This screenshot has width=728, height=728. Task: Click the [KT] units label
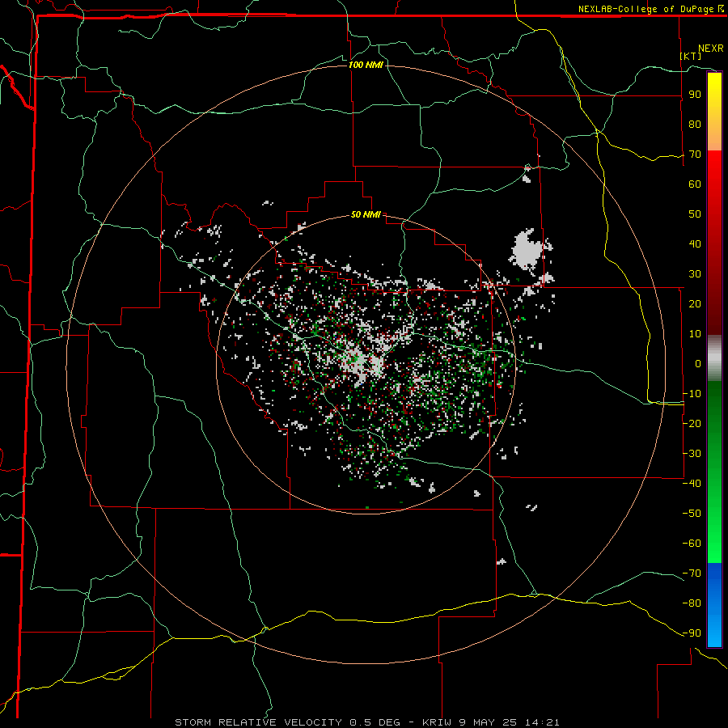coord(691,56)
